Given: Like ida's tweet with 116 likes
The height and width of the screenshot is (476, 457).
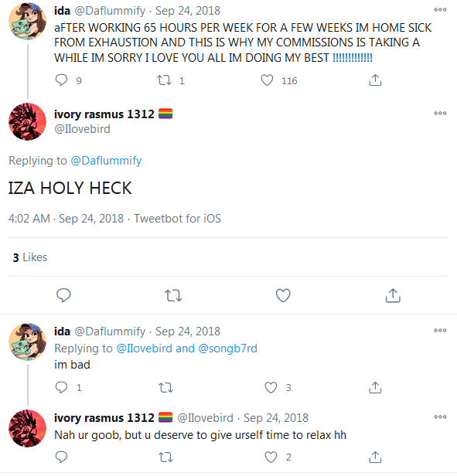Looking at the screenshot, I should 267,80.
